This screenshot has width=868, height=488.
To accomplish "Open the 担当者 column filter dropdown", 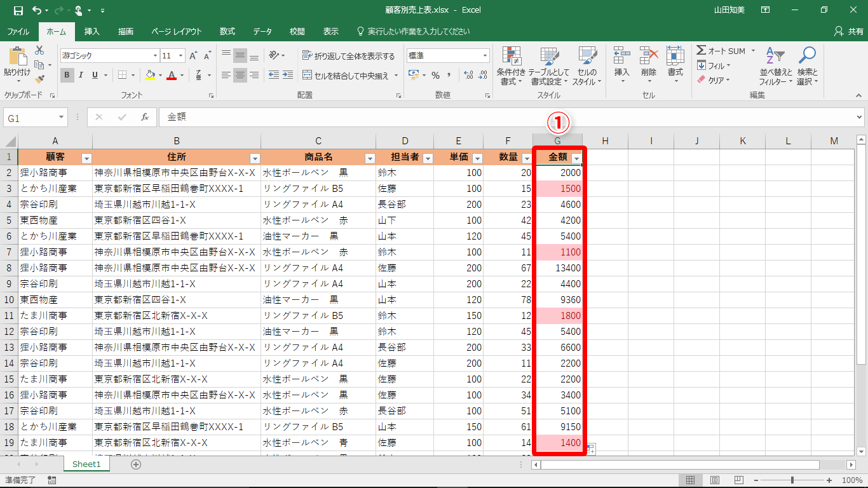I will (428, 158).
